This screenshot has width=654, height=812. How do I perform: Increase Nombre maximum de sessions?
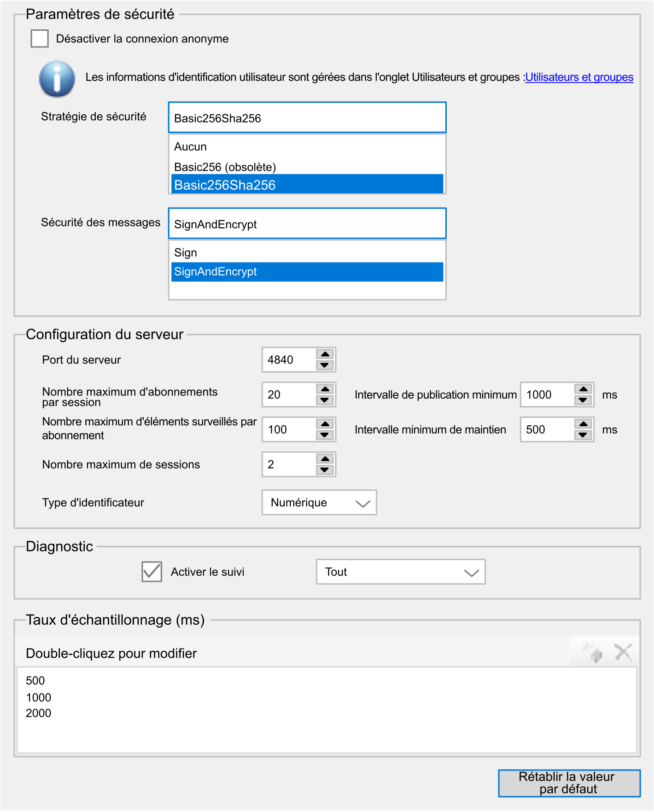coord(325,459)
